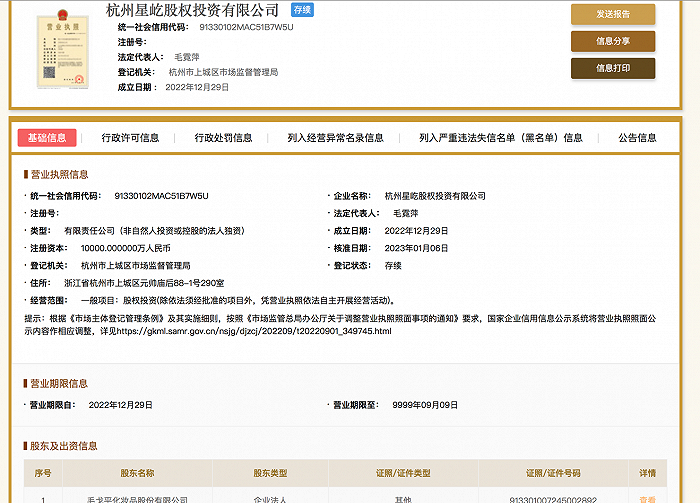
Task: Click the 营业期限自 value 2022年12月29日
Action: 121,405
